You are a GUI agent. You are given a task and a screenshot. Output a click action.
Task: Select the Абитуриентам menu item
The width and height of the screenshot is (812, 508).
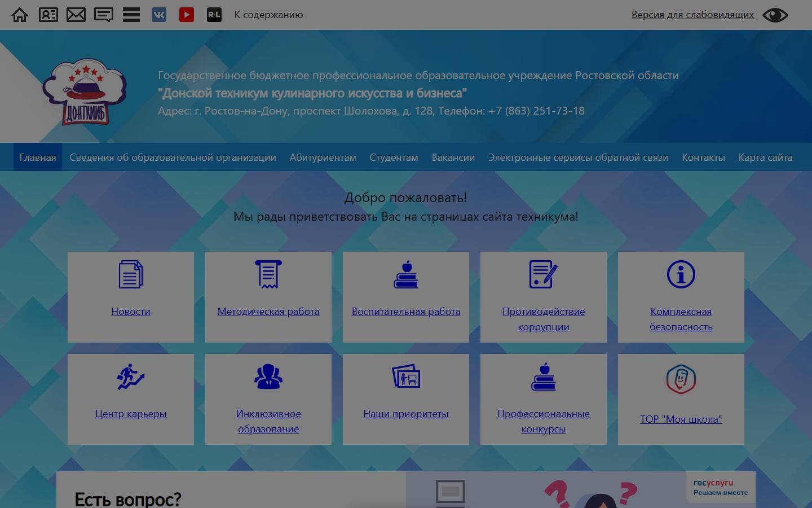point(323,157)
